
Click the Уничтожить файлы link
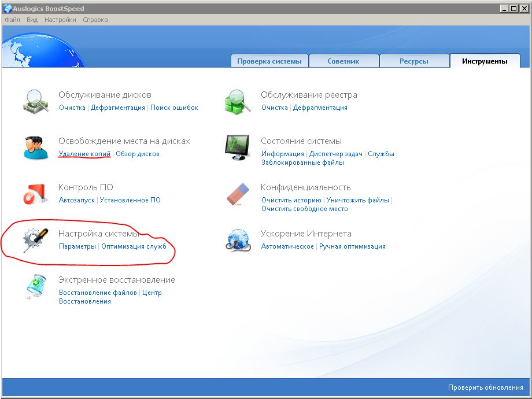pos(357,200)
